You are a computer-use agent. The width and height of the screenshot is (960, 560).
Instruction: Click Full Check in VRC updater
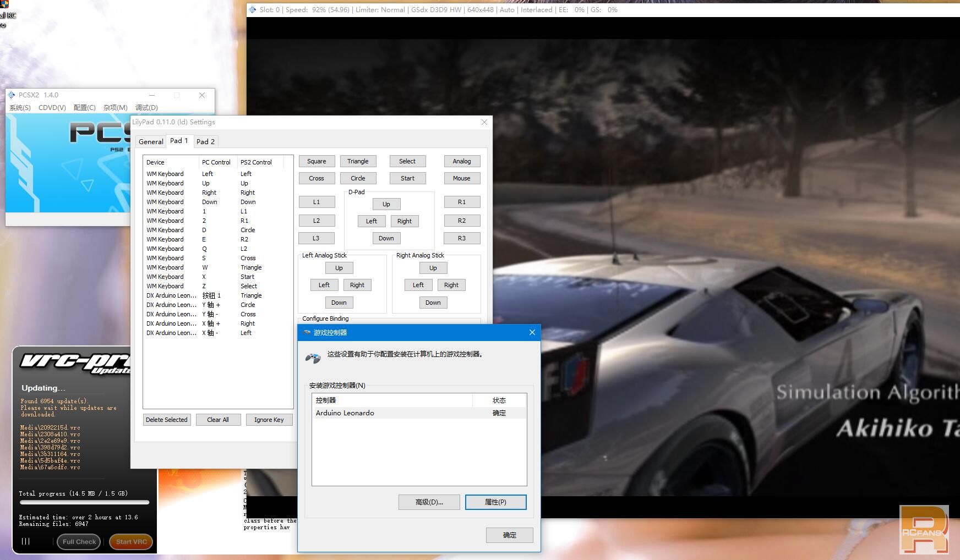pos(79,542)
